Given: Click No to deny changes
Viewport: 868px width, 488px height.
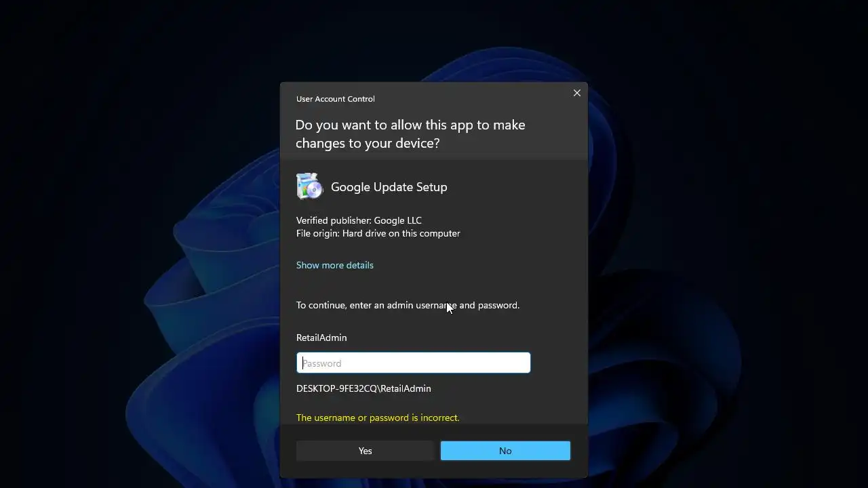Looking at the screenshot, I should pyautogui.click(x=505, y=451).
